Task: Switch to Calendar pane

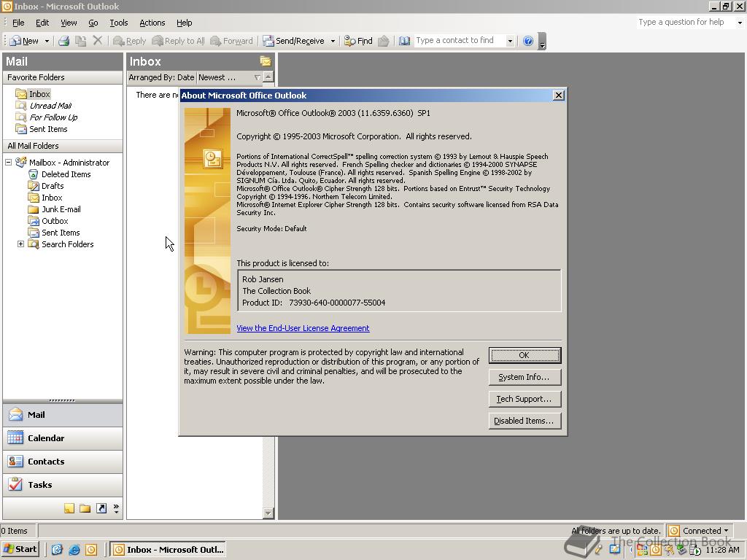Action: (x=63, y=438)
